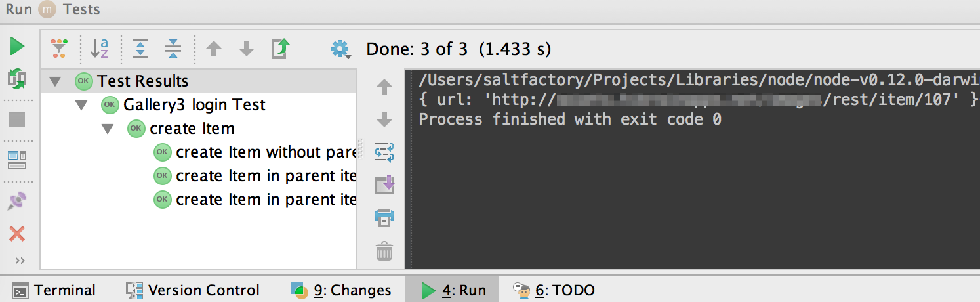Expand all test nodes
This screenshot has height=302, width=980.
pyautogui.click(x=140, y=48)
